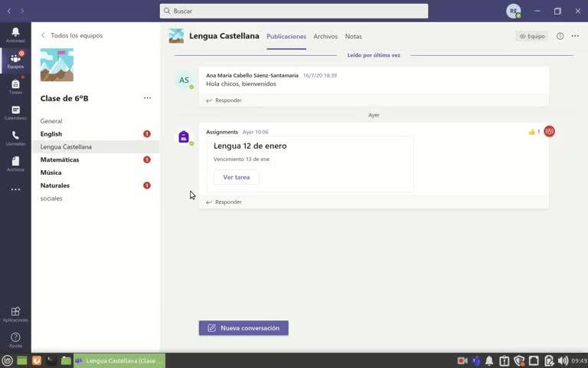The height and width of the screenshot is (368, 588).
Task: Open channel info icon
Action: point(560,36)
